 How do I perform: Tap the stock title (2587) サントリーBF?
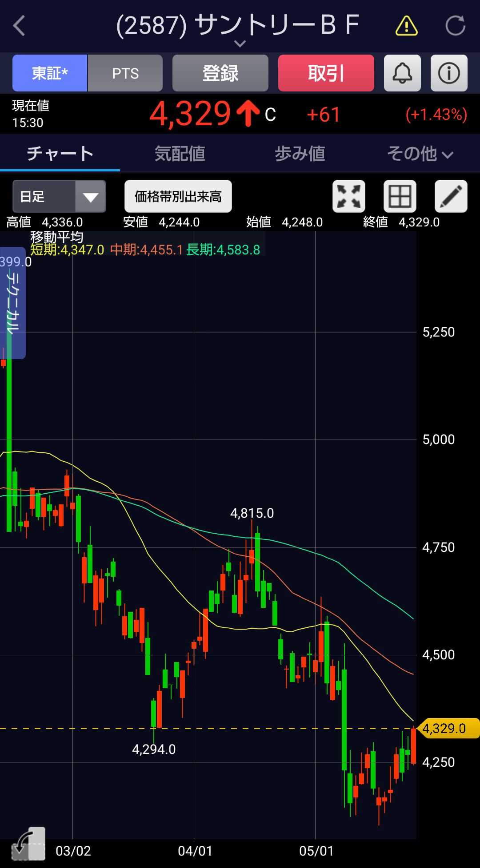[x=237, y=24]
